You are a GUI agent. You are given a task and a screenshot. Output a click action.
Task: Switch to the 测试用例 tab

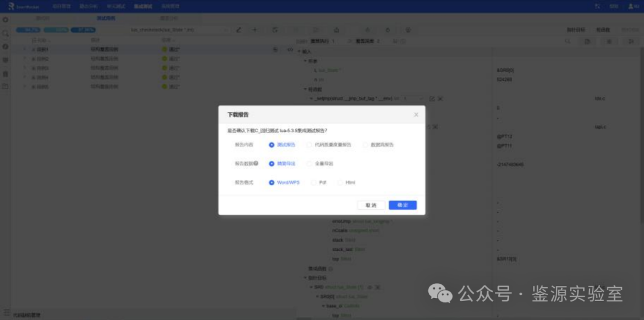[x=106, y=18]
